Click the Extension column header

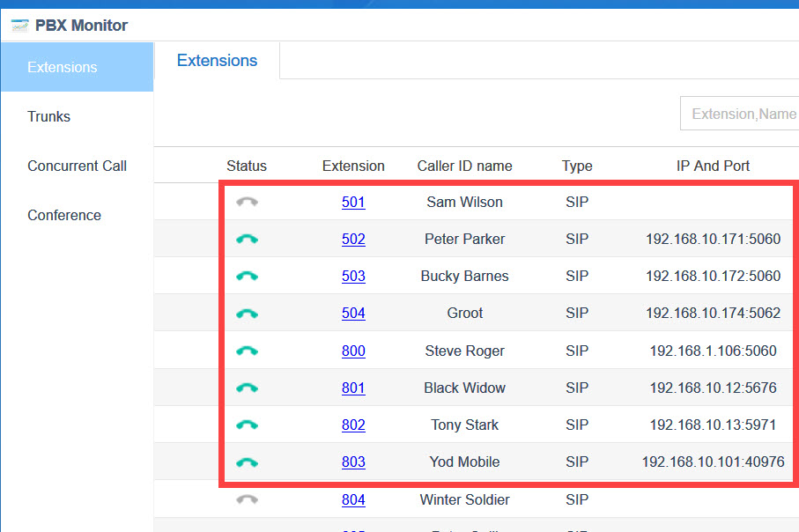point(353,166)
